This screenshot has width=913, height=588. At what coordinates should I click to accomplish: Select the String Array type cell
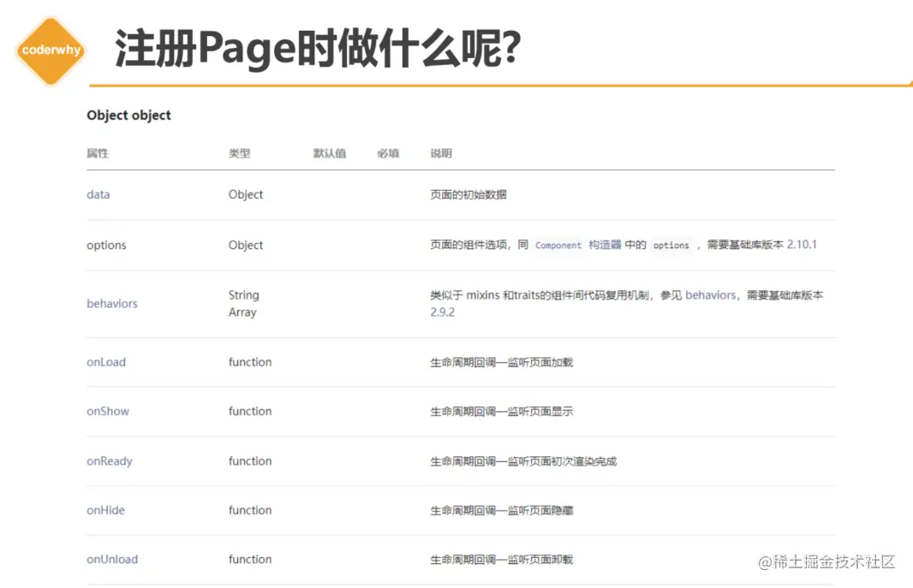coord(243,304)
